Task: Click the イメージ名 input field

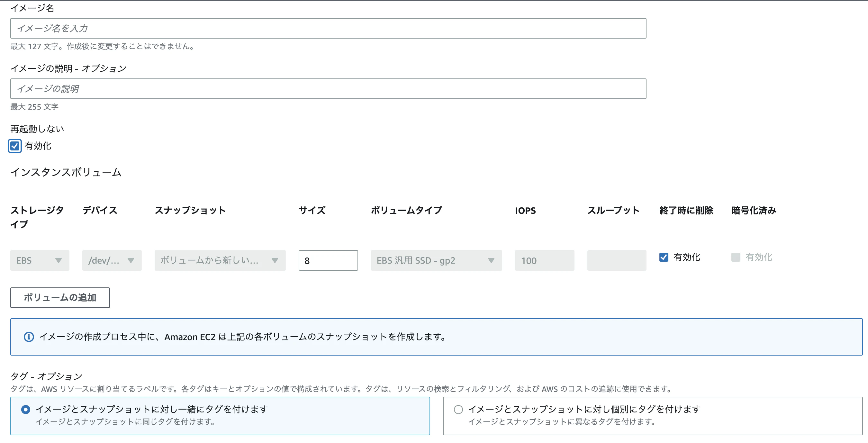Action: click(328, 28)
